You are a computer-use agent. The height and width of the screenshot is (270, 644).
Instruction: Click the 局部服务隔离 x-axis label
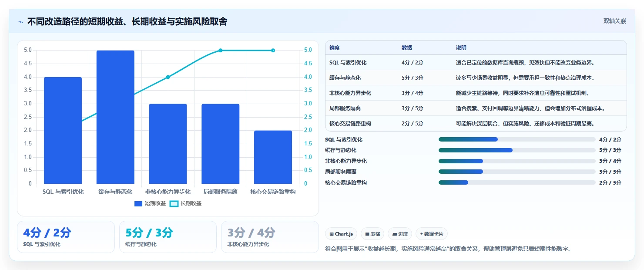(220, 192)
